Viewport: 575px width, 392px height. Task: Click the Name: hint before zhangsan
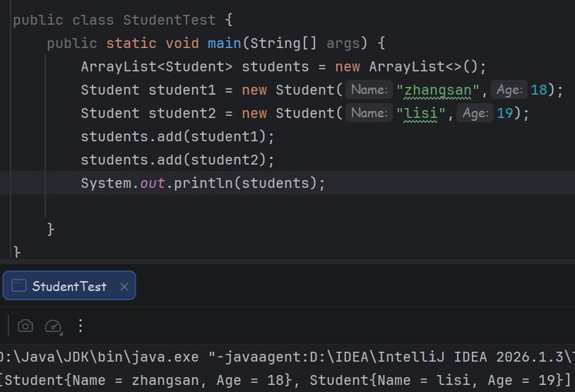click(369, 90)
